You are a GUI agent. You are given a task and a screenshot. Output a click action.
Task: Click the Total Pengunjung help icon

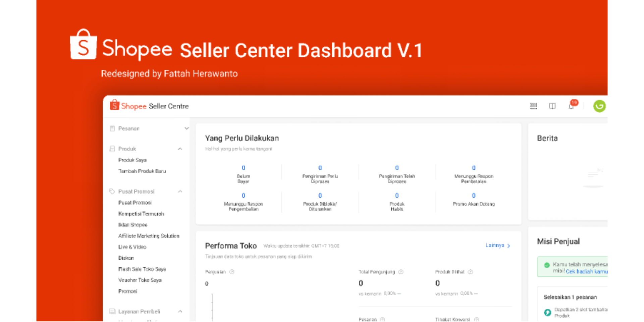point(401,272)
